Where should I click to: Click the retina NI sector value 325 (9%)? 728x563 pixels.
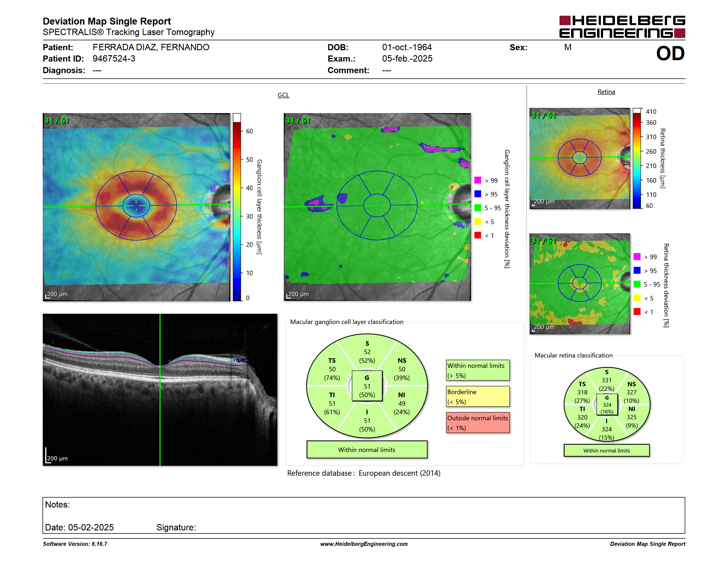(631, 417)
